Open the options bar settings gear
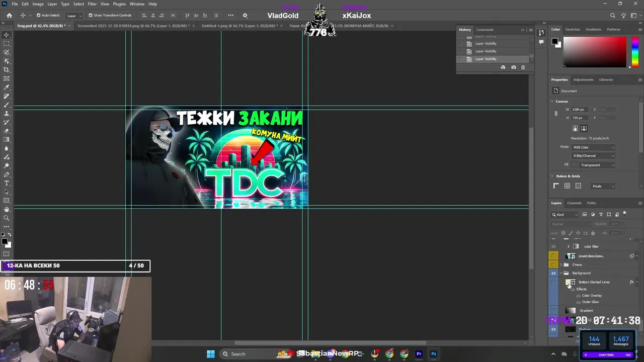The height and width of the screenshot is (362, 644). pyautogui.click(x=245, y=16)
